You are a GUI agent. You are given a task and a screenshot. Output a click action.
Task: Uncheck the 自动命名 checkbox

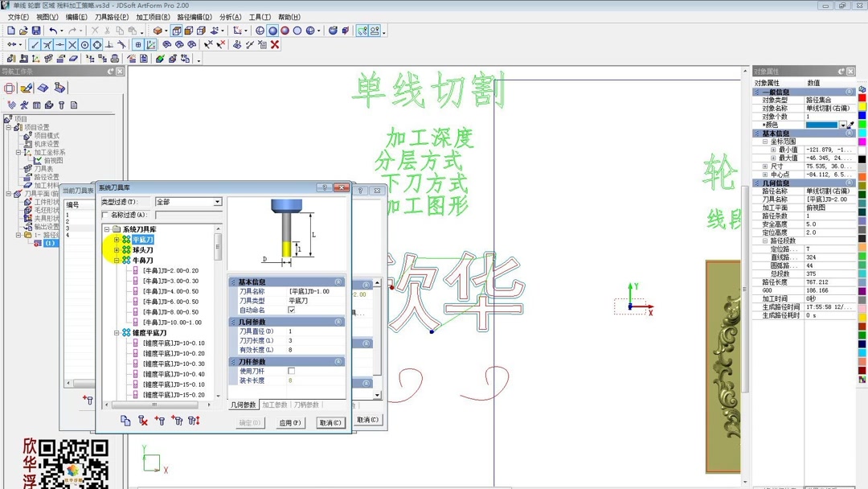tap(291, 310)
